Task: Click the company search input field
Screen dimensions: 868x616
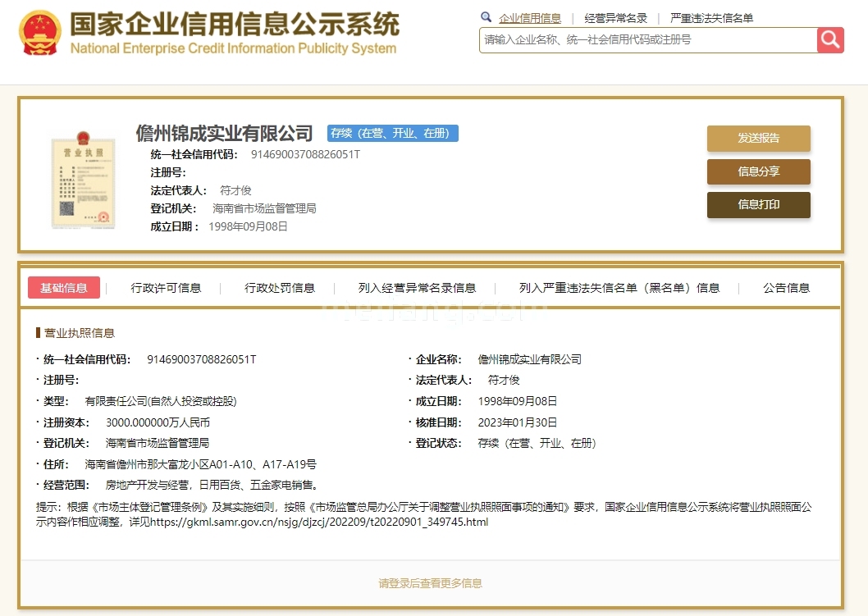Action: click(640, 41)
